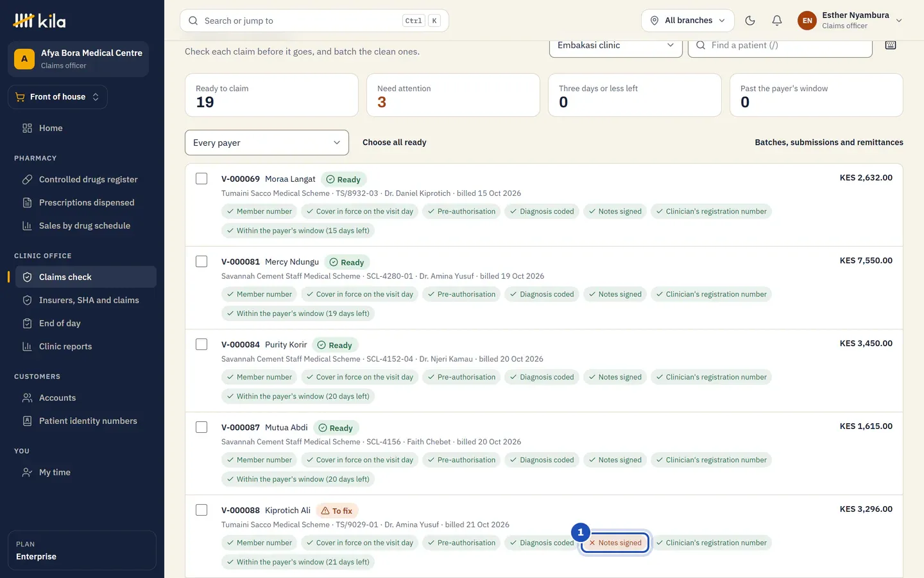The width and height of the screenshot is (924, 578).
Task: Click the failed Notes signed chip on V-000088
Action: (615, 543)
